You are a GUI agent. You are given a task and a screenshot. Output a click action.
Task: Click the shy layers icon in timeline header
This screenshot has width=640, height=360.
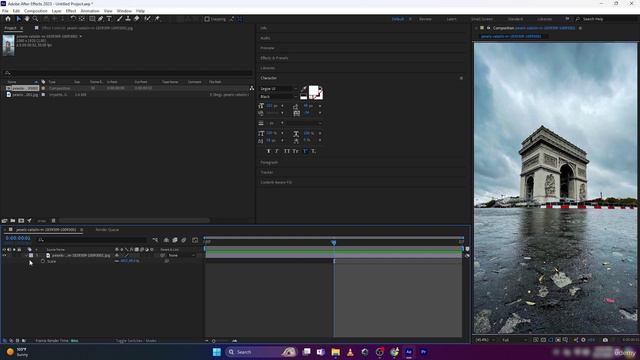pyautogui.click(x=166, y=240)
